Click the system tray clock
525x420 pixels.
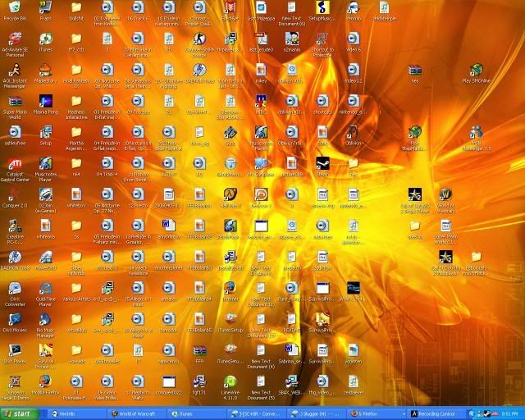[509, 413]
